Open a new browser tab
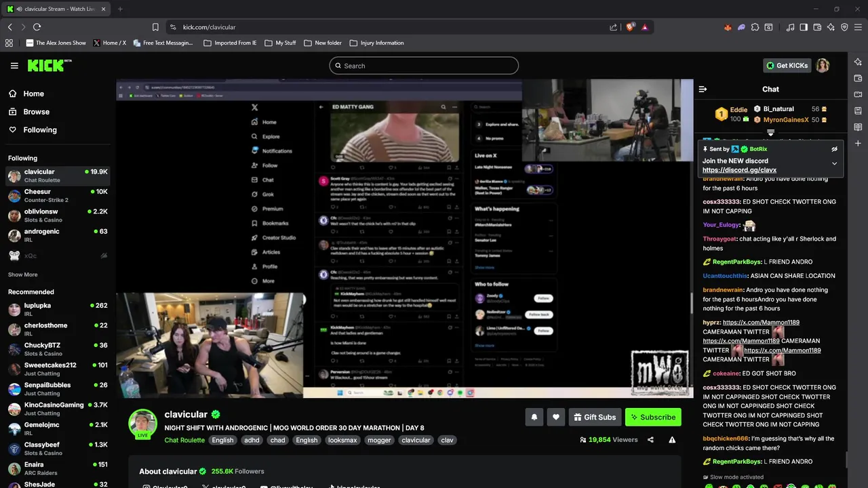This screenshot has width=868, height=488. pyautogui.click(x=120, y=9)
